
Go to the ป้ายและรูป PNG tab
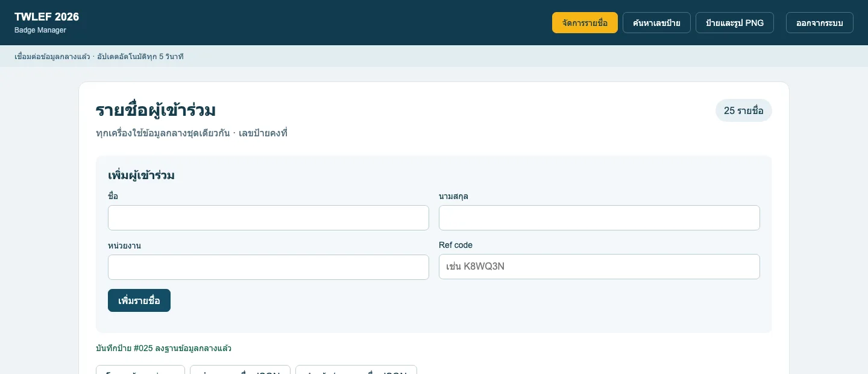click(x=735, y=23)
